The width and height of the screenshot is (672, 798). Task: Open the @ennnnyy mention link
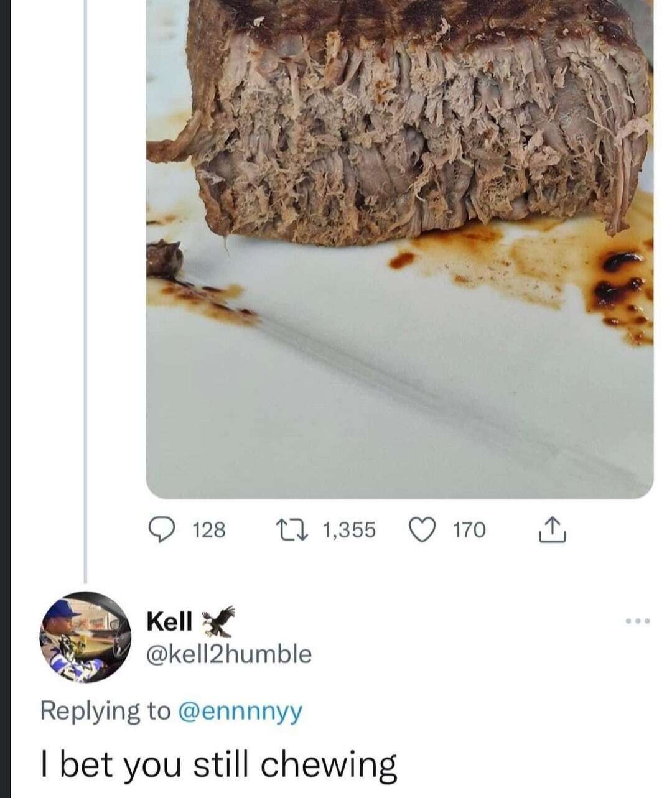(240, 711)
